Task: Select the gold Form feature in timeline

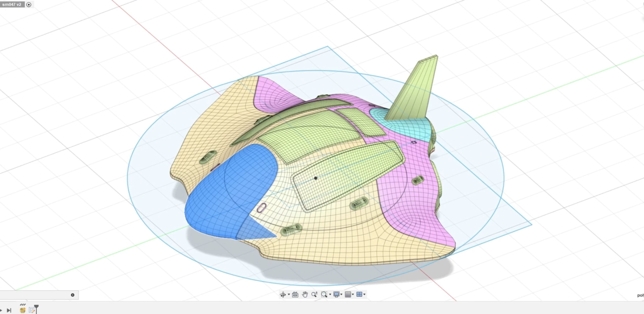Action: (23, 310)
